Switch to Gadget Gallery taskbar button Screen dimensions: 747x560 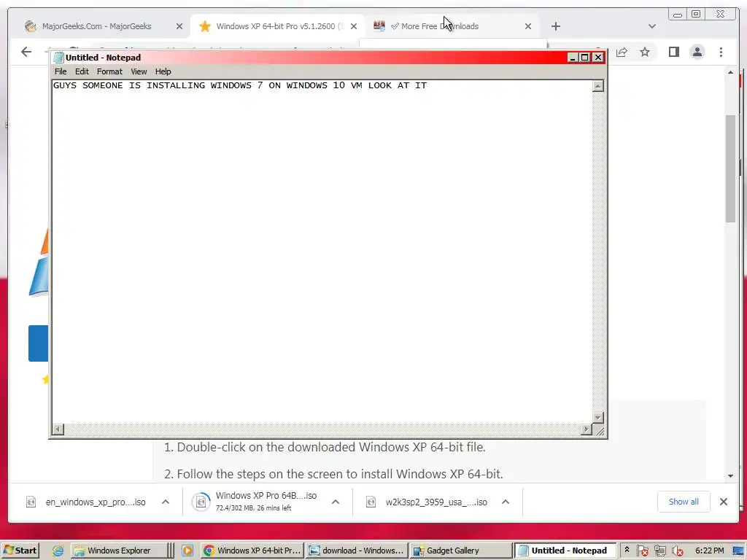(461, 551)
